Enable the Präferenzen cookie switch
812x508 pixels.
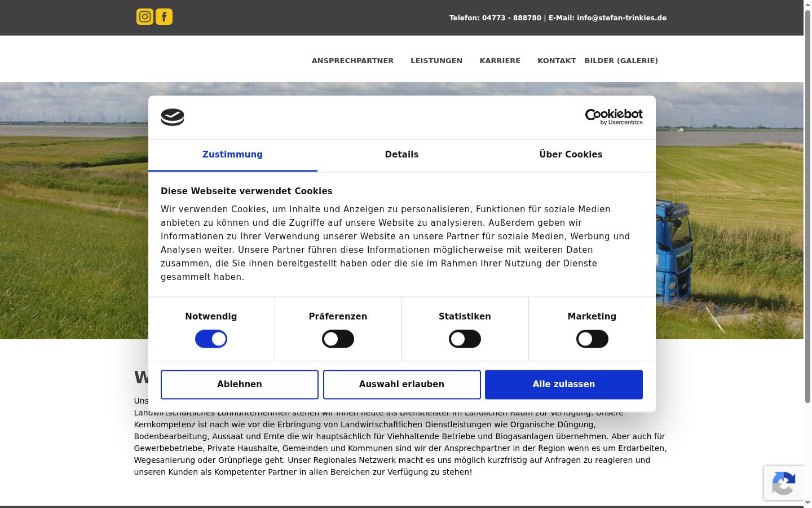tap(338, 339)
